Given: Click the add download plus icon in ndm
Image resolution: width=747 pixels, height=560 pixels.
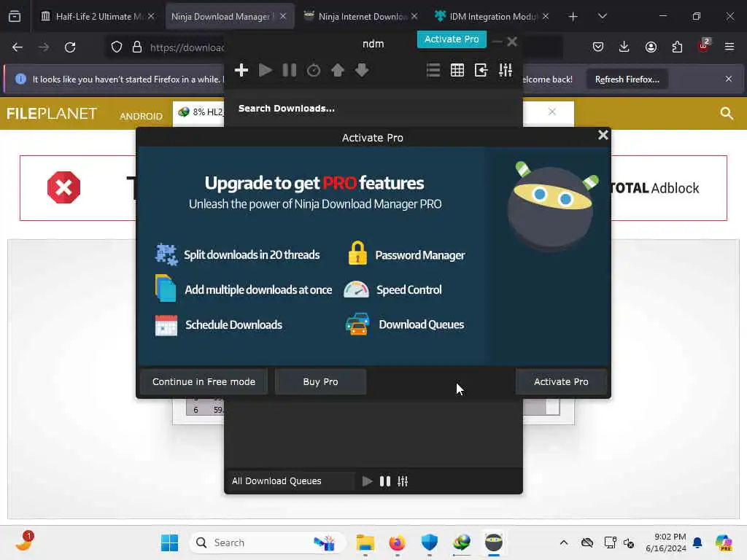Looking at the screenshot, I should pos(241,70).
